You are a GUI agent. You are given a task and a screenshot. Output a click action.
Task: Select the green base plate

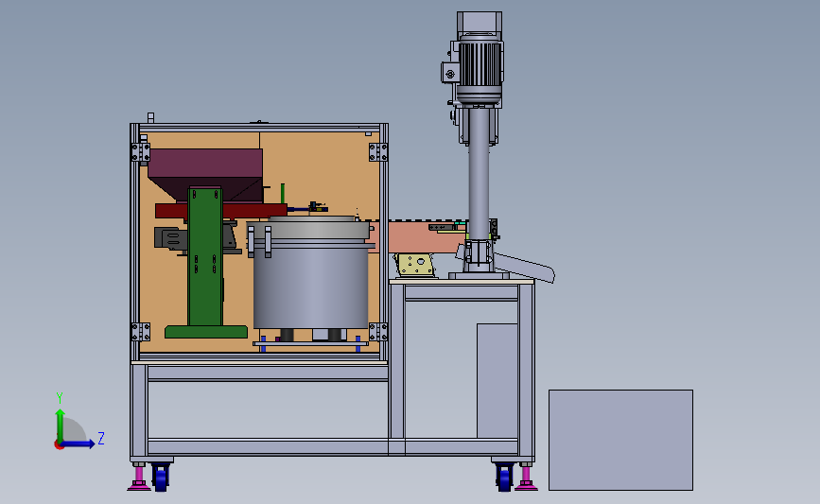point(206,332)
